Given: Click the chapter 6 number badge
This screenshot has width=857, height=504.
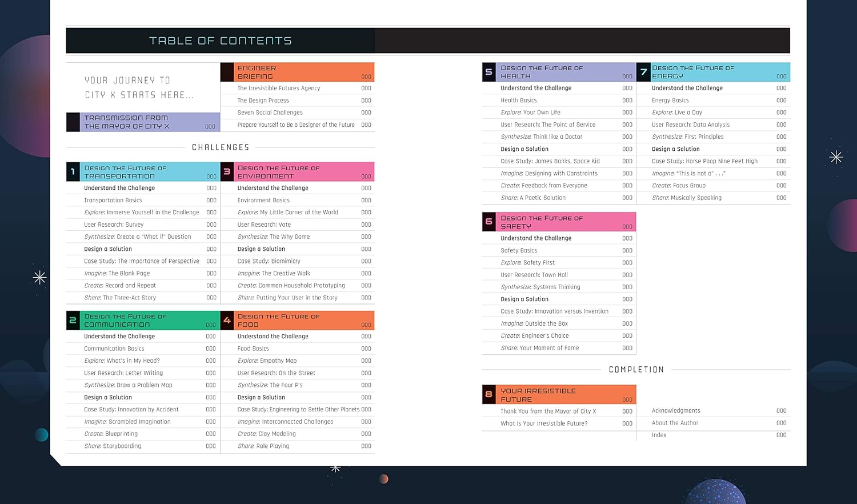Looking at the screenshot, I should click(488, 222).
